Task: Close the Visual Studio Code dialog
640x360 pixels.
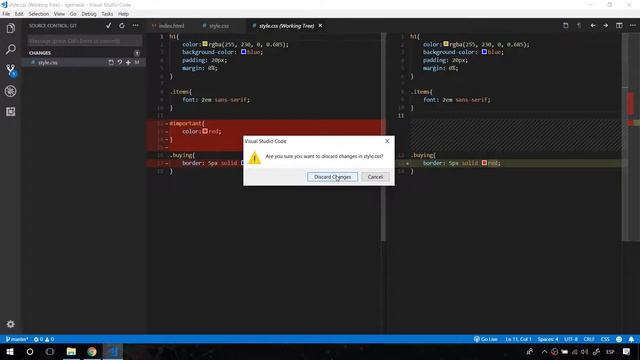Action: (x=387, y=141)
